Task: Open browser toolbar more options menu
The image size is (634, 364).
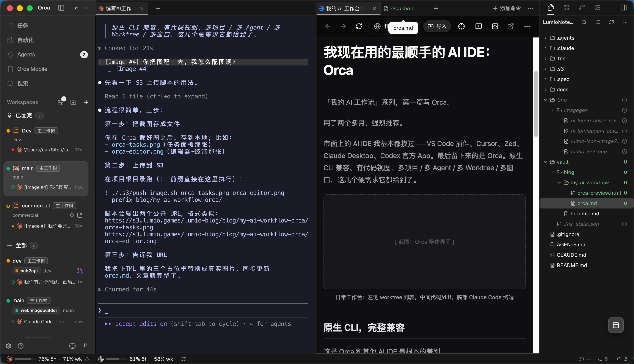Action: [x=527, y=26]
